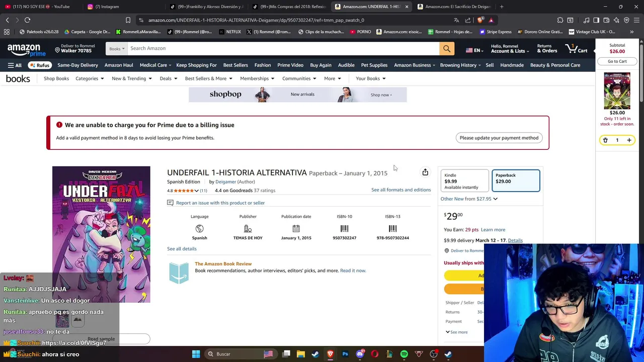644x362 pixels.
Task: Click the Publication date calendar icon
Action: click(296, 229)
